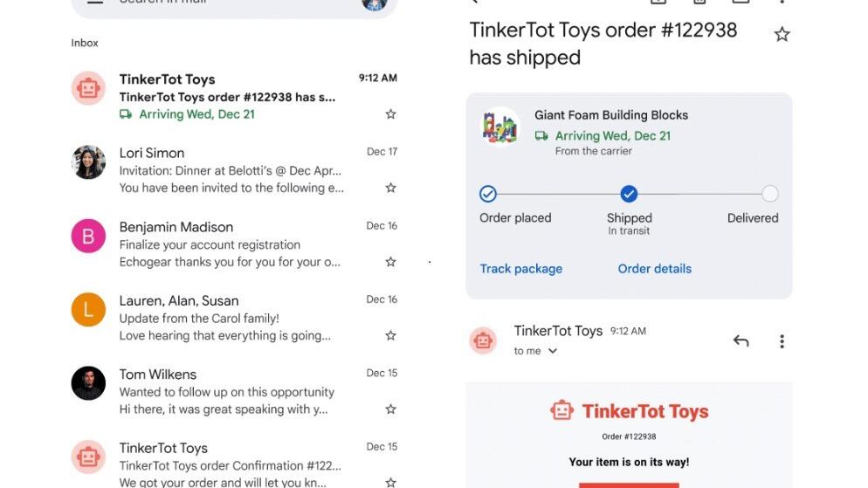Click Tom Wilkens' profile photo avatar
This screenshot has height=488, width=868.
pyautogui.click(x=88, y=382)
